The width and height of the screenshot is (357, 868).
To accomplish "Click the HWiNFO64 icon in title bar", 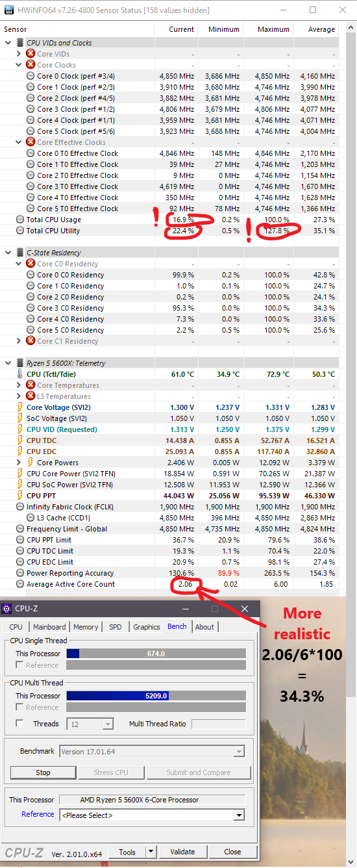I will (x=9, y=10).
